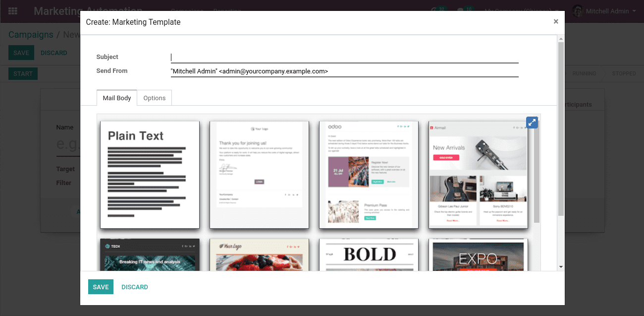Open the apps grid menu icon
The height and width of the screenshot is (316, 644).
coord(13,11)
